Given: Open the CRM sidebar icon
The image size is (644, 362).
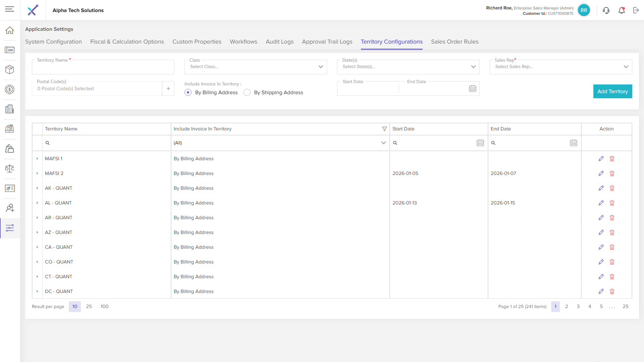Looking at the screenshot, I should [10, 50].
